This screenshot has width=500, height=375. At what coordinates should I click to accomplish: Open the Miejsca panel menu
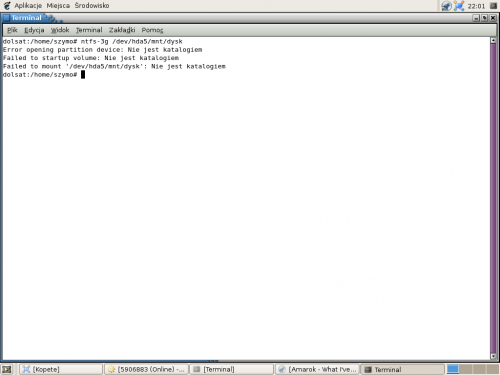(58, 6)
